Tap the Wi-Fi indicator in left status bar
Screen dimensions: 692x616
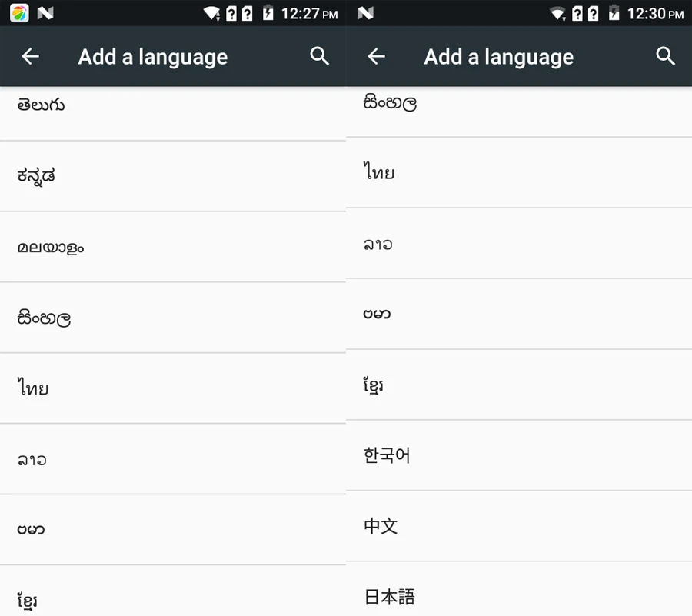point(212,14)
